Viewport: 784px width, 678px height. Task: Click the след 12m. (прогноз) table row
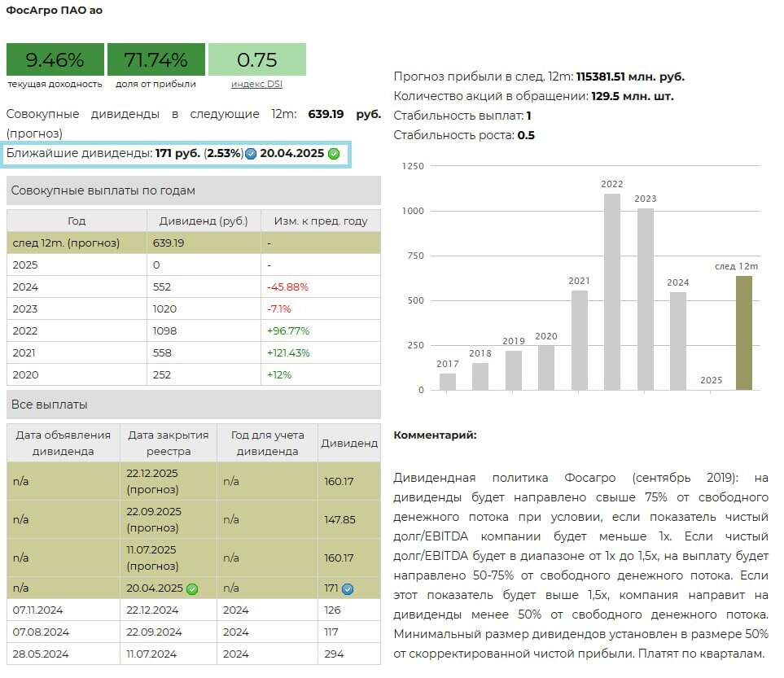(x=193, y=243)
